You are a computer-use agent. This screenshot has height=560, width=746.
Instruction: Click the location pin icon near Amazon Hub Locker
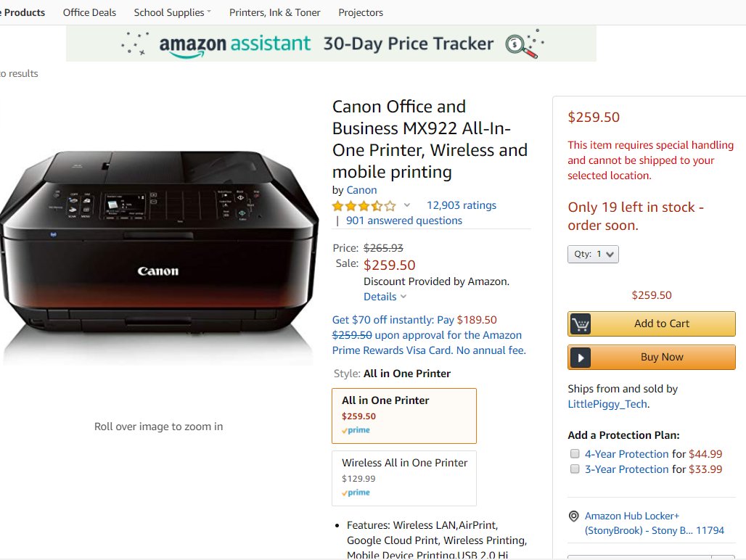pyautogui.click(x=573, y=516)
